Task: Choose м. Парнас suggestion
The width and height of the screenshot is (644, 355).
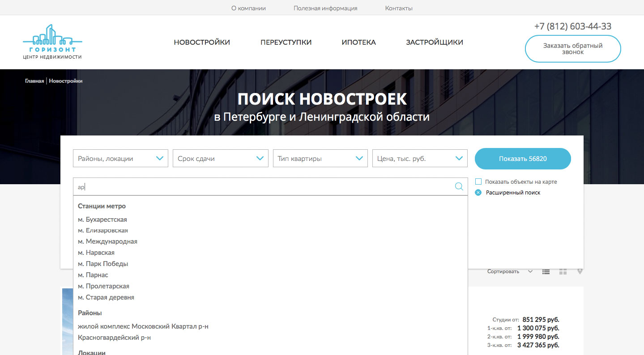Action: tap(93, 275)
